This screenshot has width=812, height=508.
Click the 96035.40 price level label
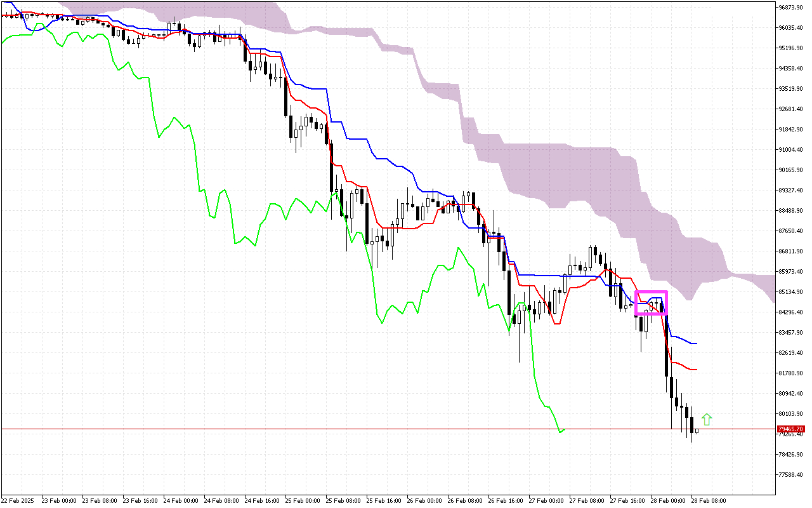point(792,28)
